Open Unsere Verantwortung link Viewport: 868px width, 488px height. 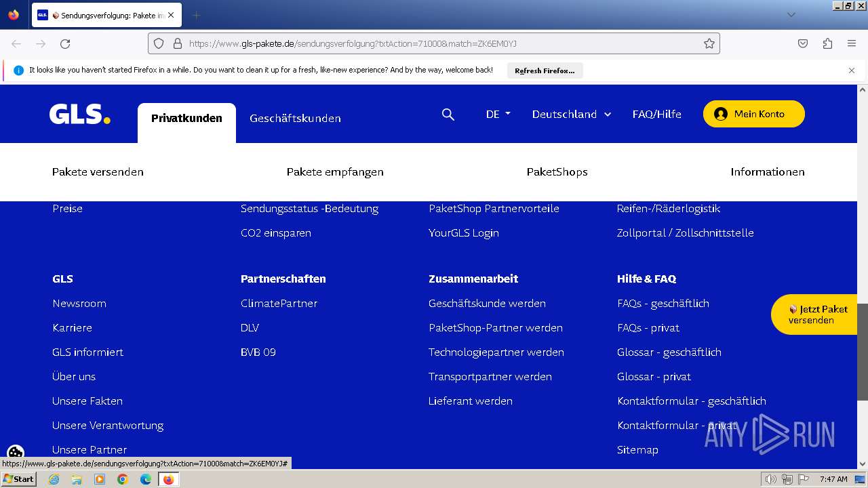[108, 426]
